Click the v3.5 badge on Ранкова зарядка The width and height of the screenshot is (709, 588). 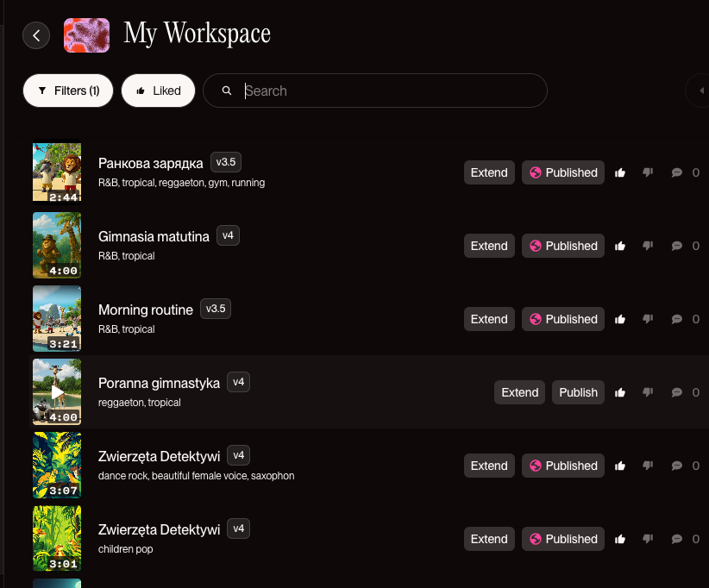point(226,162)
